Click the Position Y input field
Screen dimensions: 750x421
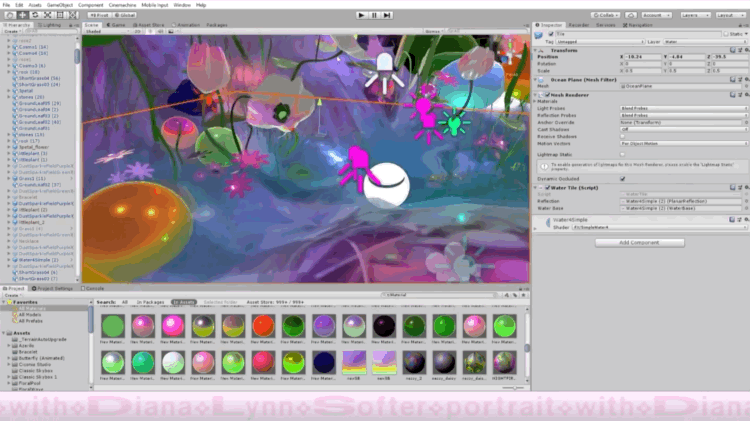click(x=686, y=57)
